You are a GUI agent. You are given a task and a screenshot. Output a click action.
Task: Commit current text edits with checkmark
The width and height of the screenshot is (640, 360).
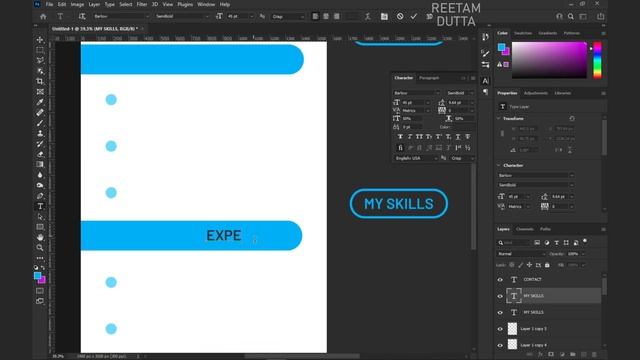[414, 16]
